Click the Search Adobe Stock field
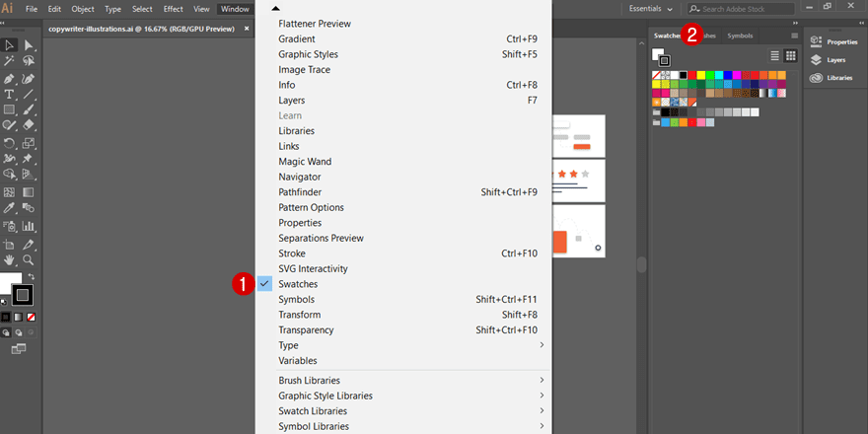This screenshot has width=868, height=434. (x=740, y=9)
